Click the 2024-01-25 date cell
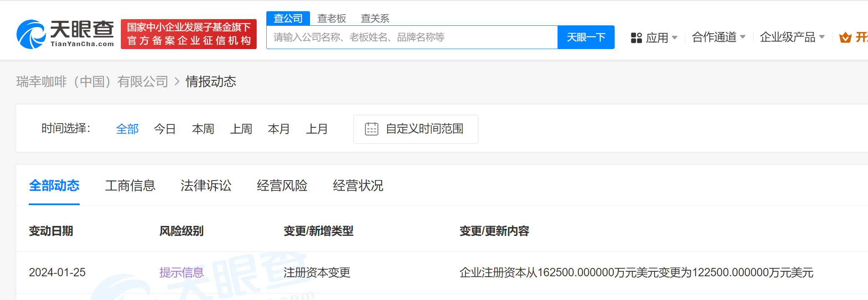Image resolution: width=868 pixels, height=300 pixels. 57,273
